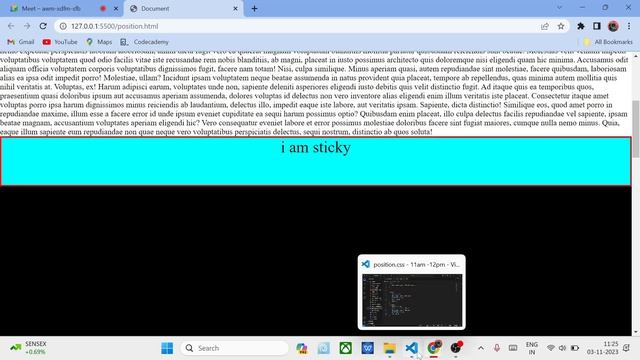Open the Maps bookmark

99,42
